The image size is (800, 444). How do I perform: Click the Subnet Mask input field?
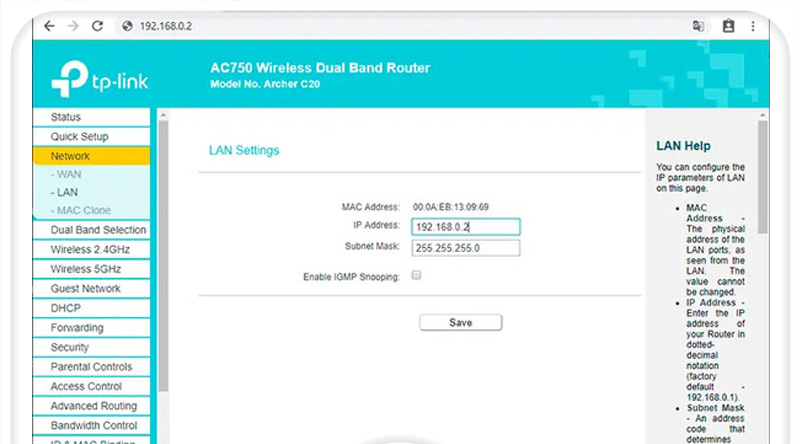[x=465, y=247]
